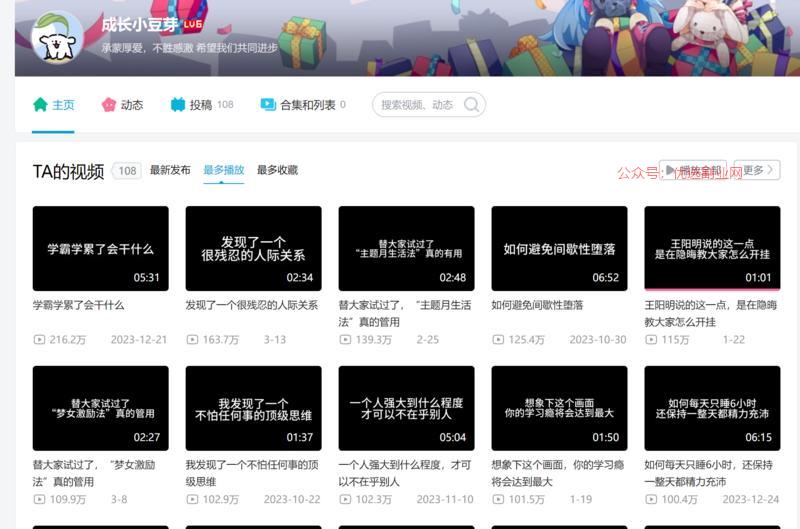The height and width of the screenshot is (529, 800).
Task: Click the blue 投稿 TV icon
Action: tap(178, 105)
